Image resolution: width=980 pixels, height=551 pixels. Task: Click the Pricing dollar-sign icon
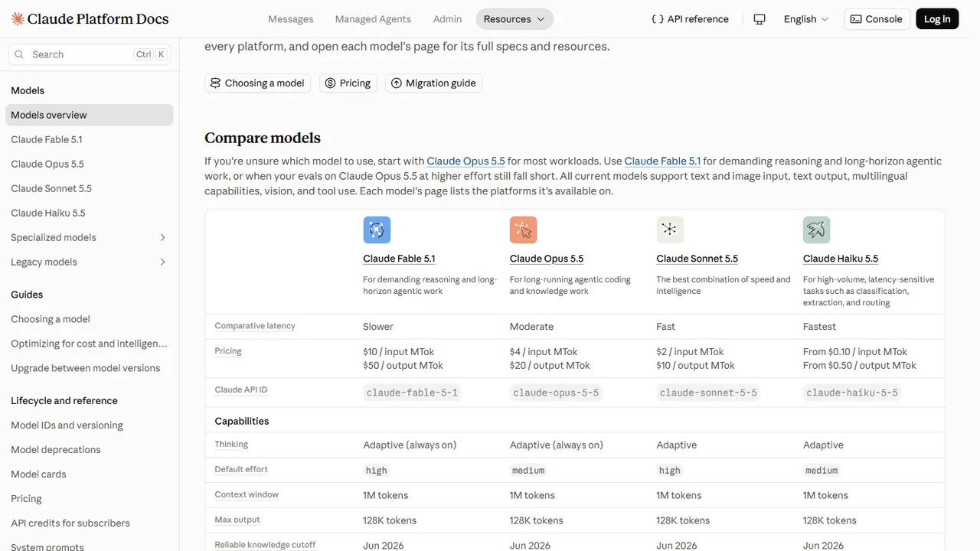pos(330,83)
